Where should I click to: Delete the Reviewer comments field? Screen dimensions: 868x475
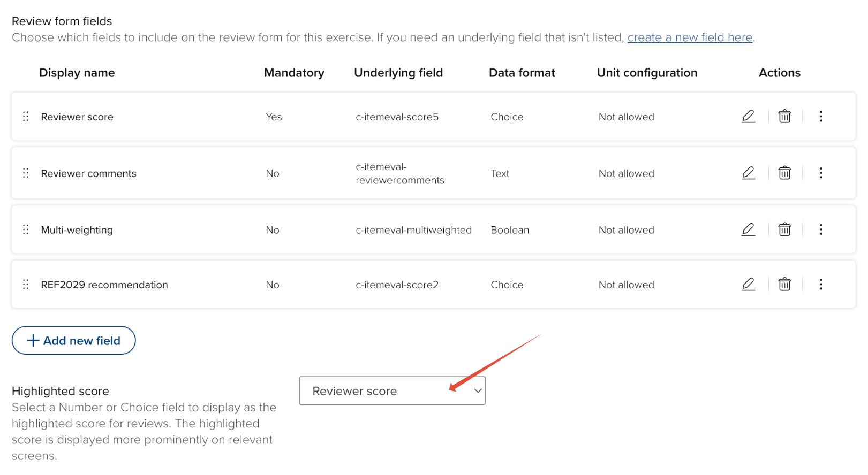[784, 173]
